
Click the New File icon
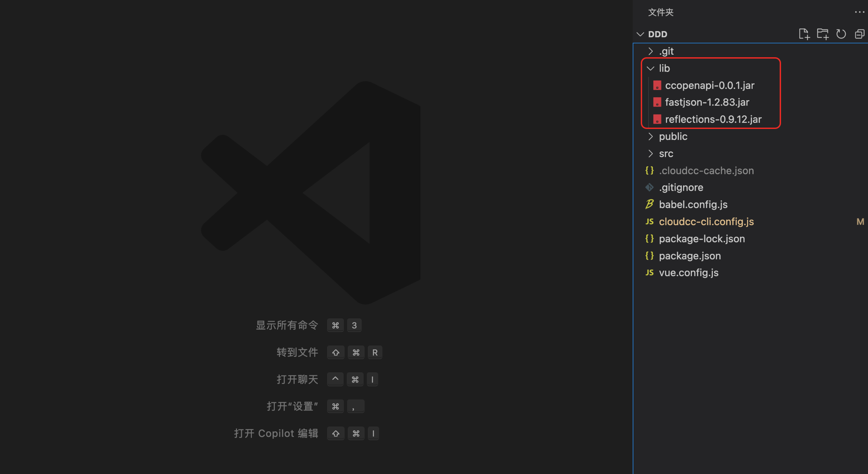804,34
